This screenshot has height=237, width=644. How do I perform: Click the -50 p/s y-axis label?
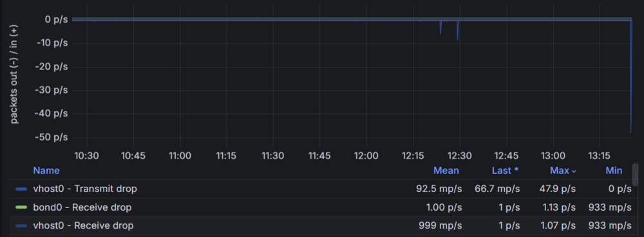click(x=52, y=137)
